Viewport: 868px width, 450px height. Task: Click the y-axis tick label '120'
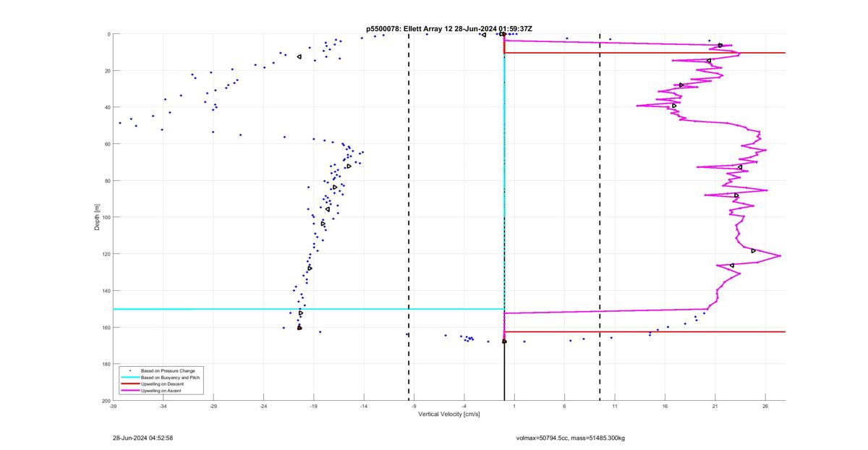pyautogui.click(x=105, y=254)
